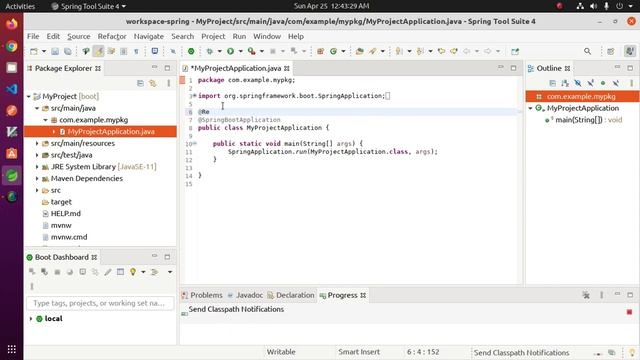Click Boot Dashboard open console icon
The height and width of the screenshot is (360, 640).
click(x=82, y=272)
